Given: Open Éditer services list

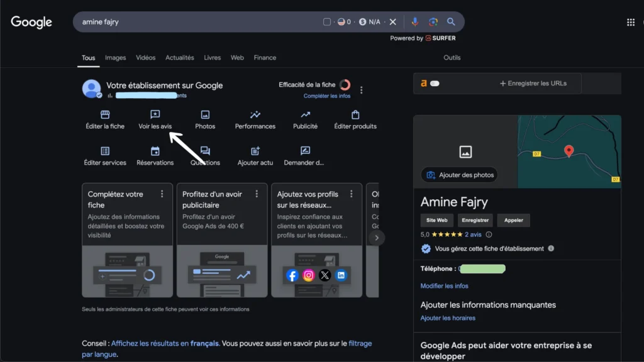Looking at the screenshot, I should (105, 156).
